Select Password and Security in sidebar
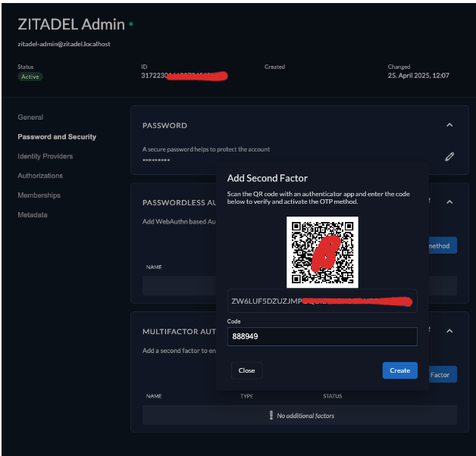This screenshot has width=476, height=456. (57, 137)
